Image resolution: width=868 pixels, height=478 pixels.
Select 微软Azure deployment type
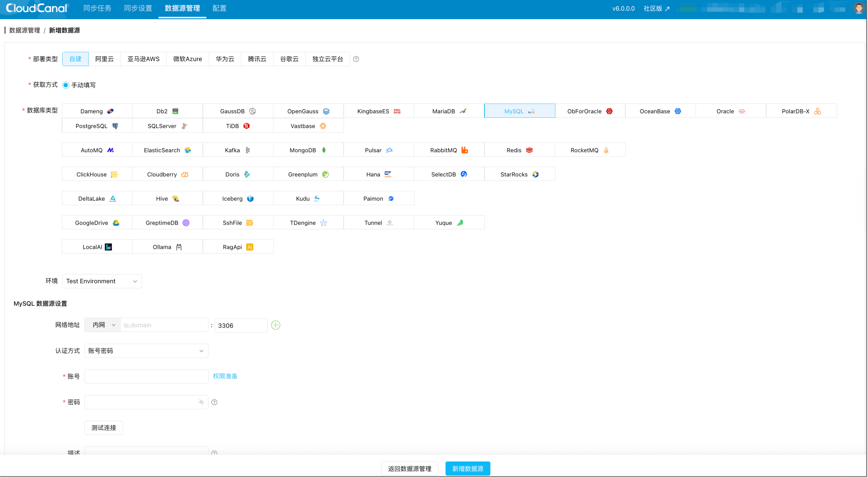pos(188,59)
